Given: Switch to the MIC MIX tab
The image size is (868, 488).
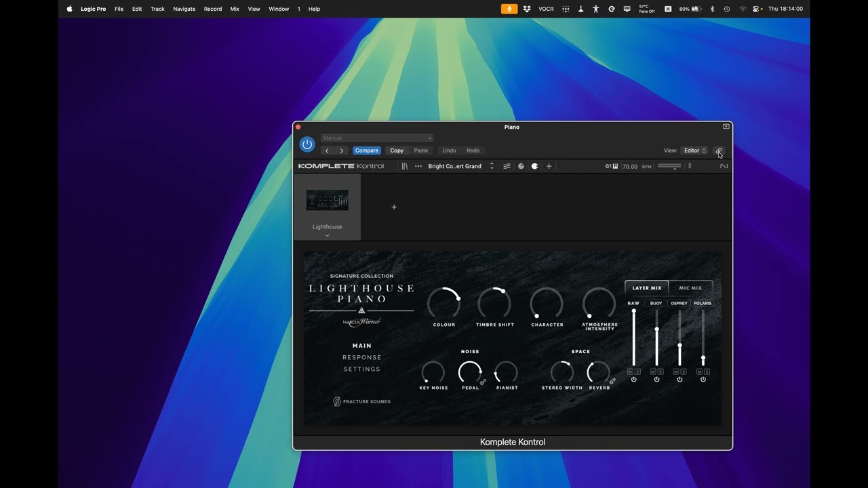Looking at the screenshot, I should point(690,288).
